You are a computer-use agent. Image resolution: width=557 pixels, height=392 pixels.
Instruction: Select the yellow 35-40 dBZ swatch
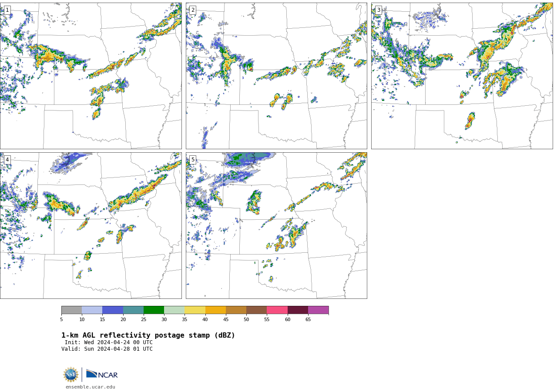point(195,310)
